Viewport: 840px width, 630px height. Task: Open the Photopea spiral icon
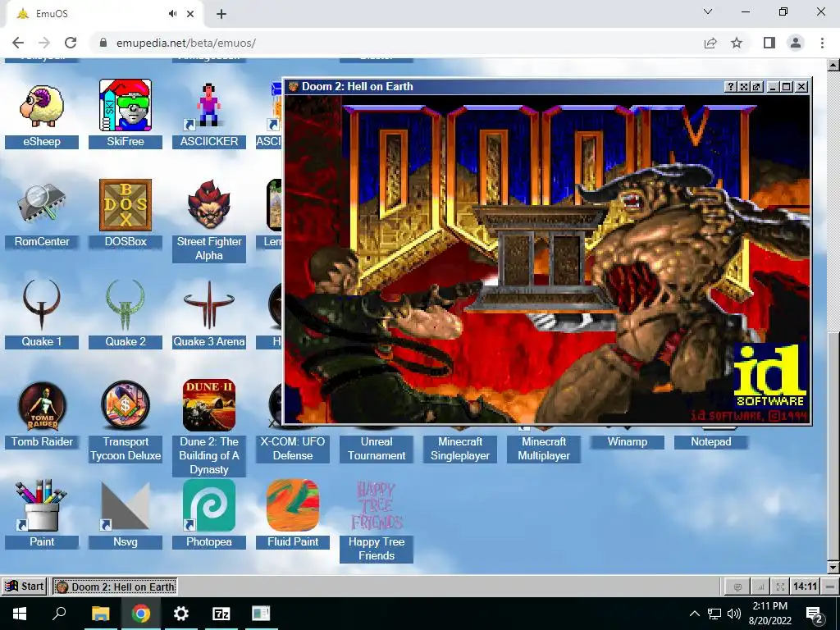pyautogui.click(x=209, y=505)
